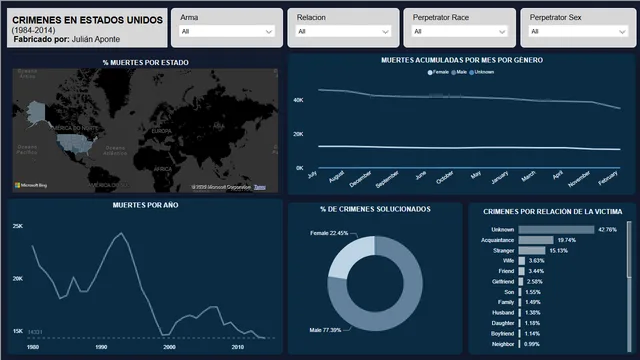The height and width of the screenshot is (360, 640).
Task: Click the 'Son' category label
Action: point(509,292)
